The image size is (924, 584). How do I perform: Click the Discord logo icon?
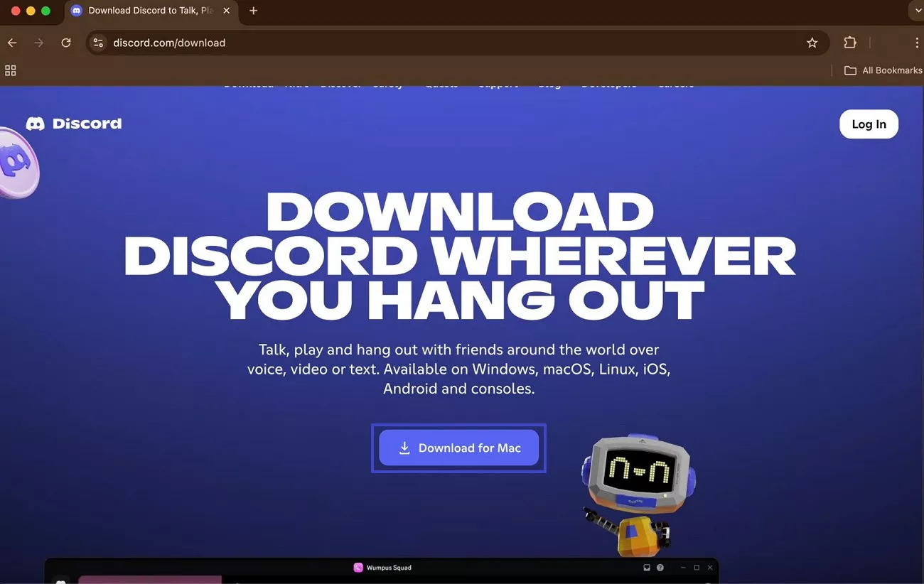point(35,123)
